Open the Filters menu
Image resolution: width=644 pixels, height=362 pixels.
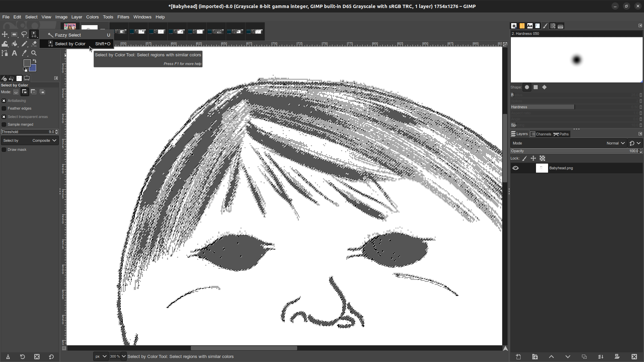point(123,17)
